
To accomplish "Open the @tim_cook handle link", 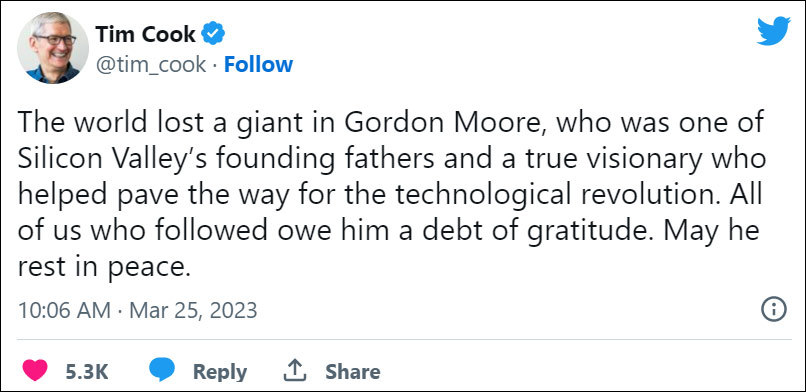I will tap(151, 65).
